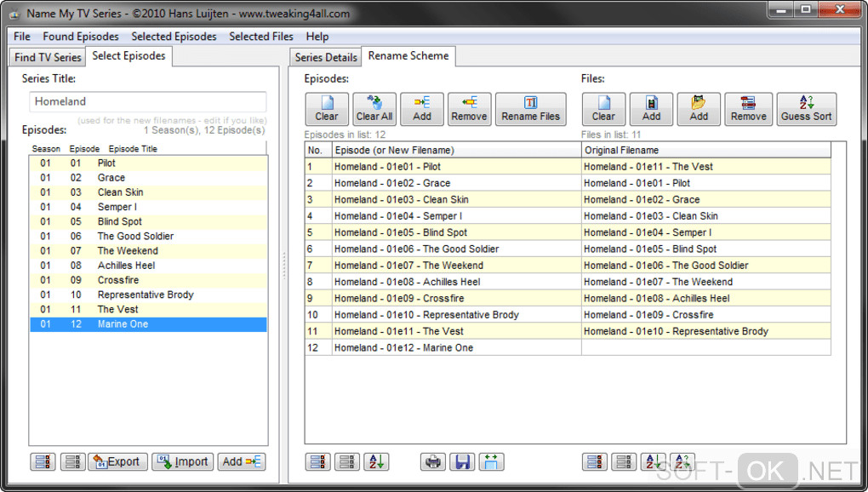Open the Help menu

pyautogui.click(x=317, y=37)
